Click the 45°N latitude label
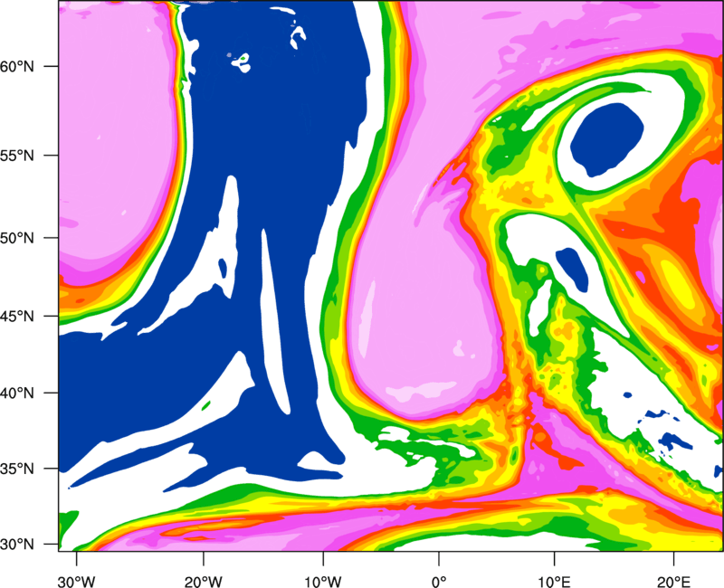This screenshot has height=588, width=724. click(x=17, y=317)
